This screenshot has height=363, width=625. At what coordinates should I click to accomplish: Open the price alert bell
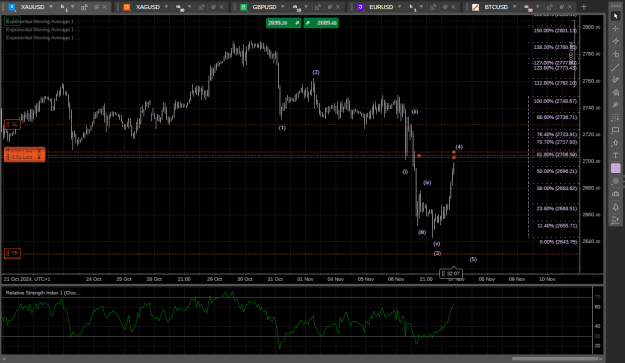click(x=615, y=207)
